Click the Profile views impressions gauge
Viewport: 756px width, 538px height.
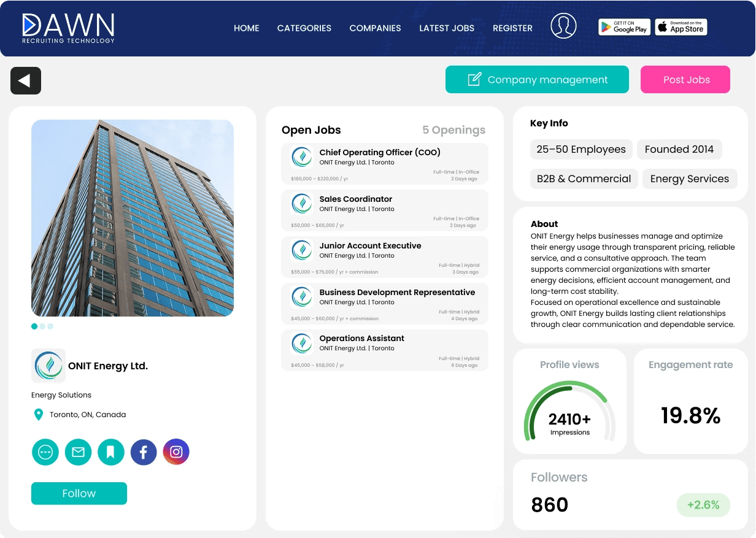569,411
